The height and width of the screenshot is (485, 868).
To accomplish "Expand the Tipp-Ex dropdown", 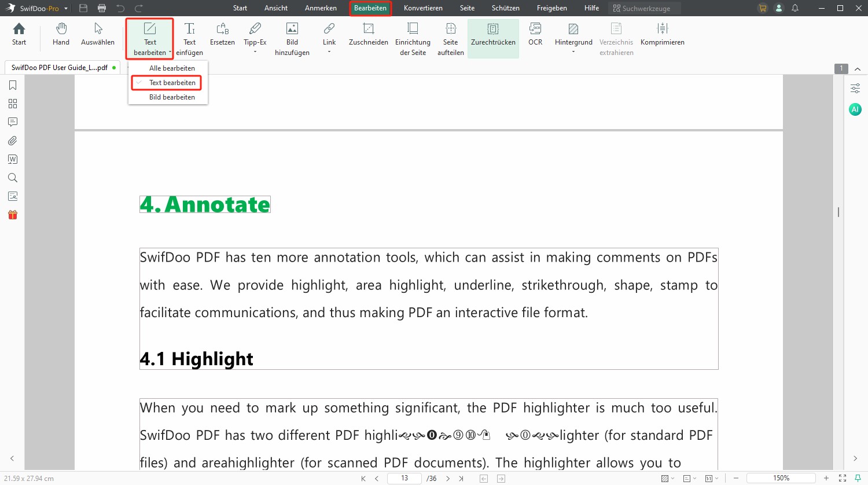I will coord(255,52).
